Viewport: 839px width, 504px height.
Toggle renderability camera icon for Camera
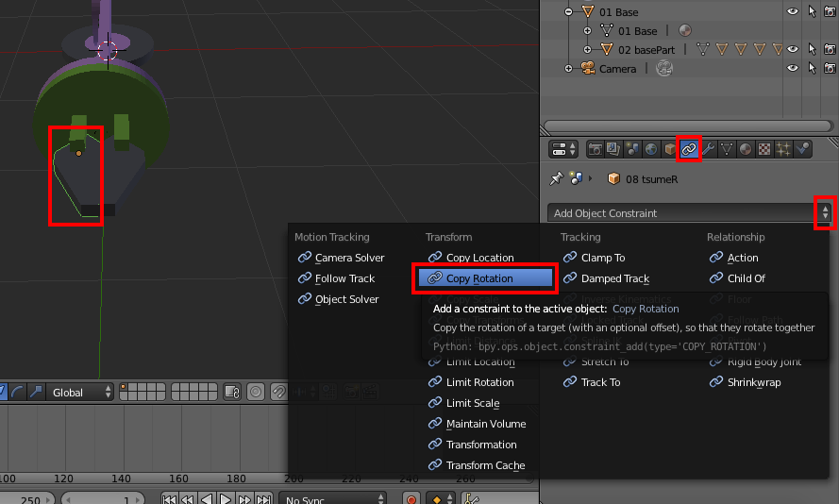click(830, 68)
